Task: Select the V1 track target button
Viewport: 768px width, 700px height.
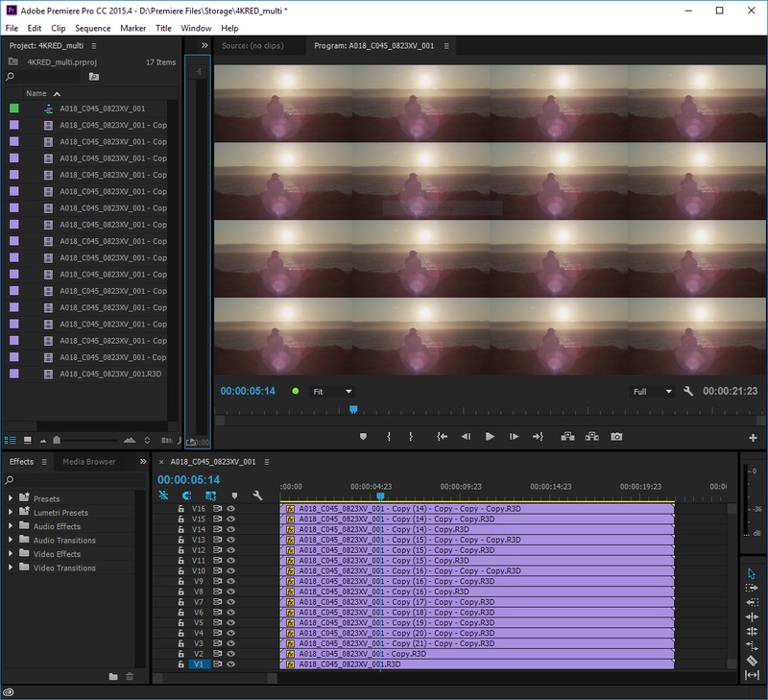Action: tap(198, 664)
